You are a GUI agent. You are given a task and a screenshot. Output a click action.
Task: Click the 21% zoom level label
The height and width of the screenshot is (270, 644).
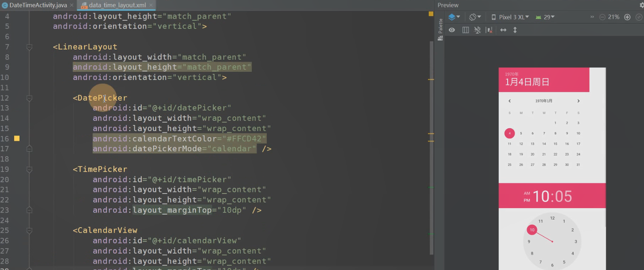coord(614,17)
